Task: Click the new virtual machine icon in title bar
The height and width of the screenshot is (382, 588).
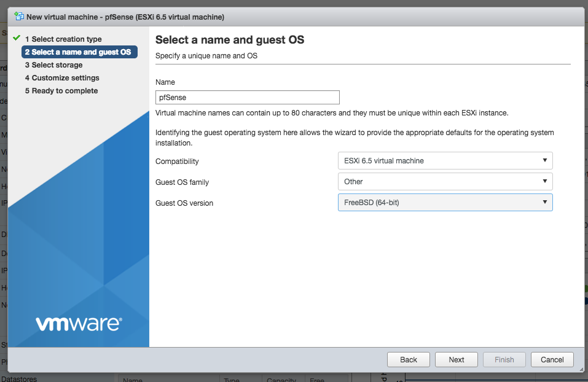Action: click(18, 16)
